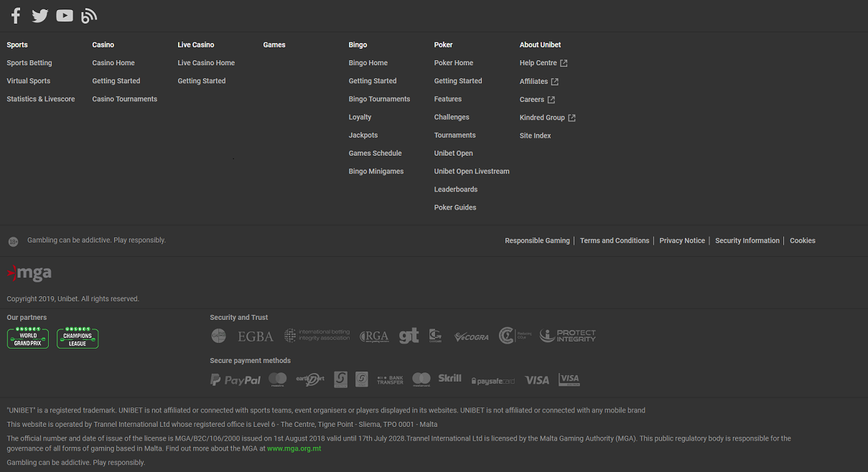Open the Casino section heading

click(103, 44)
